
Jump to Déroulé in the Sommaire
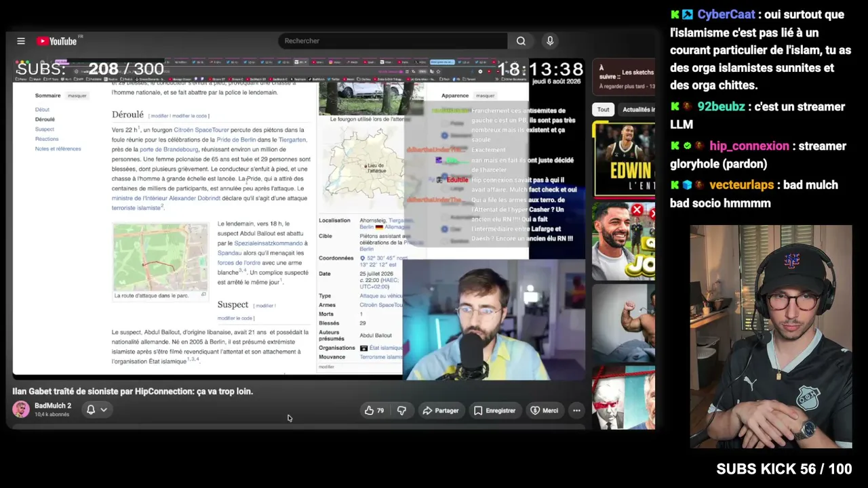(x=45, y=119)
